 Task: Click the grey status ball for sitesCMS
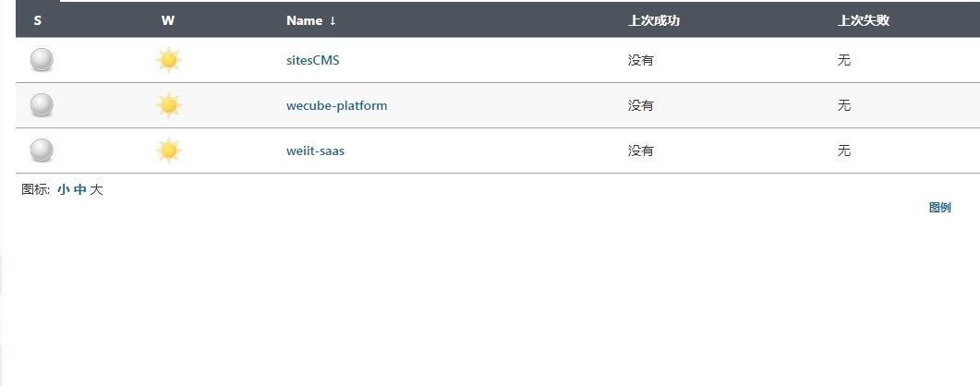pyautogui.click(x=42, y=60)
